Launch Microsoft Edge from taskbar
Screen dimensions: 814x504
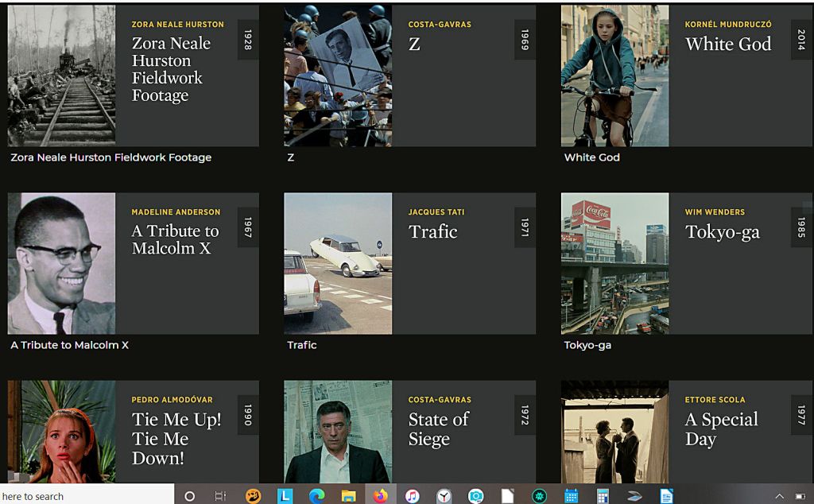click(316, 496)
